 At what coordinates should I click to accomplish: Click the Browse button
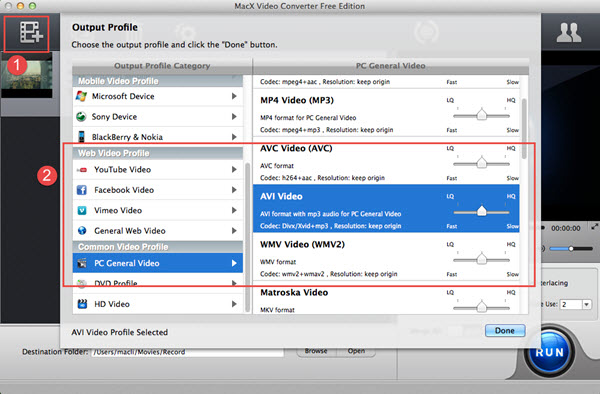pos(316,351)
